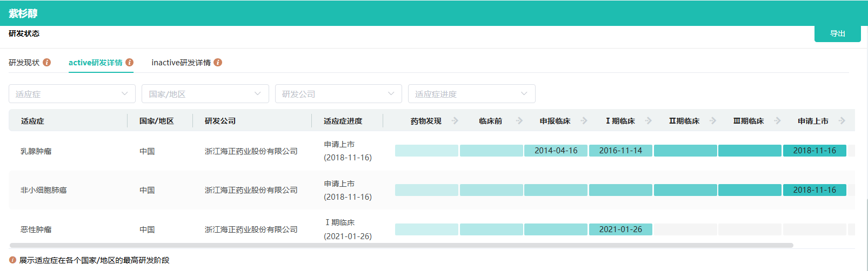Click info icon beside active研发详情
Screen dimensions: 868x271
tap(130, 63)
